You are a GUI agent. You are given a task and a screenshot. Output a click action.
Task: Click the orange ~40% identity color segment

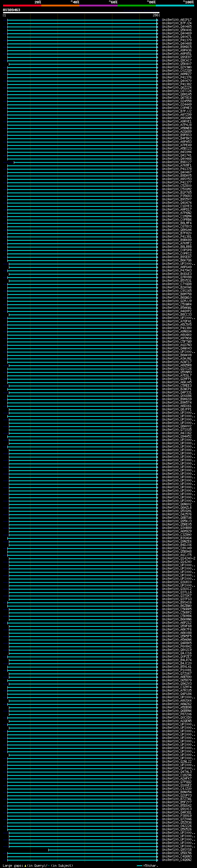tap(61, 6)
